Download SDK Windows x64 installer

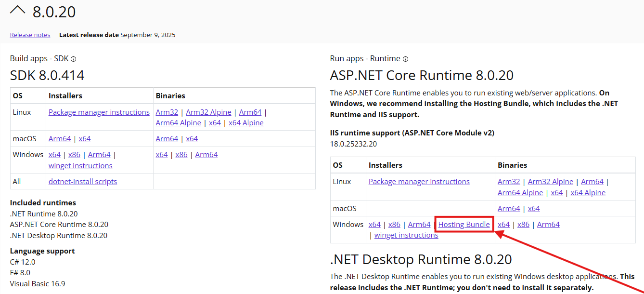tap(54, 154)
